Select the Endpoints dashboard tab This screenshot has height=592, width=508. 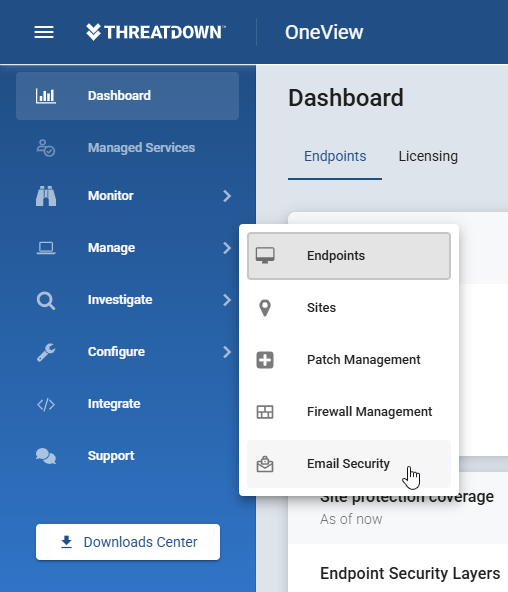click(335, 156)
